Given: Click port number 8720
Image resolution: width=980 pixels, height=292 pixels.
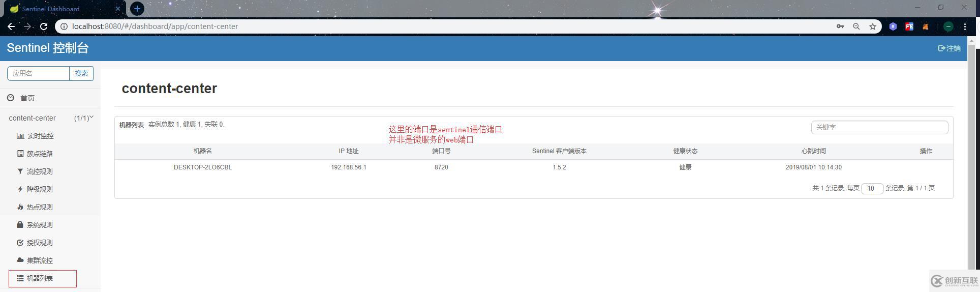Looking at the screenshot, I should pyautogui.click(x=441, y=167).
